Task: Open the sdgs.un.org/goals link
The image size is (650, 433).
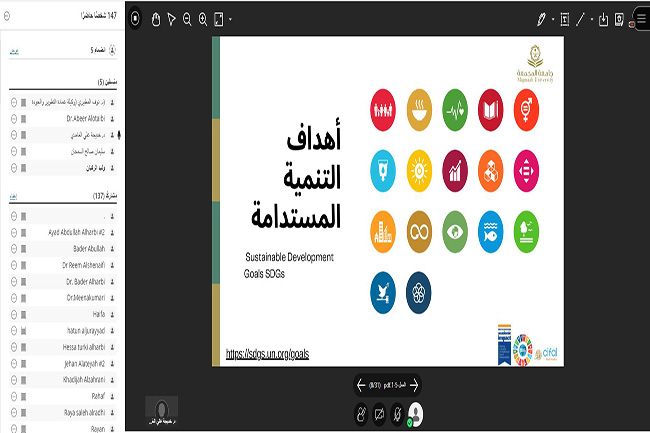Action: 267,354
